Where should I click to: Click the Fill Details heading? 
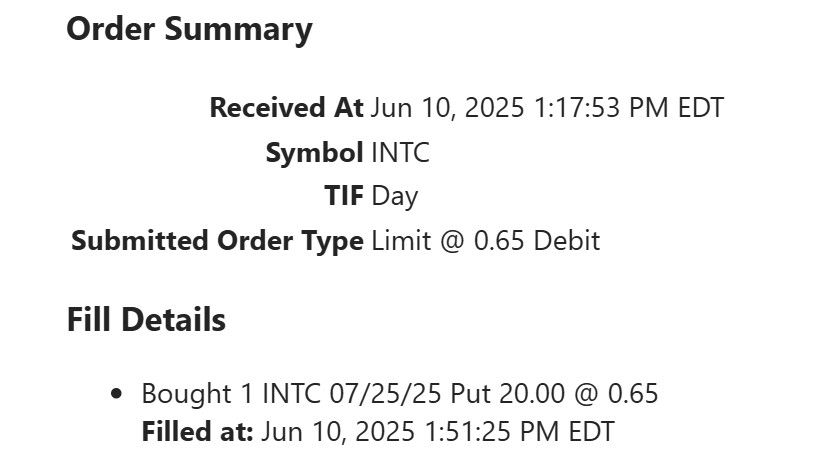click(146, 320)
